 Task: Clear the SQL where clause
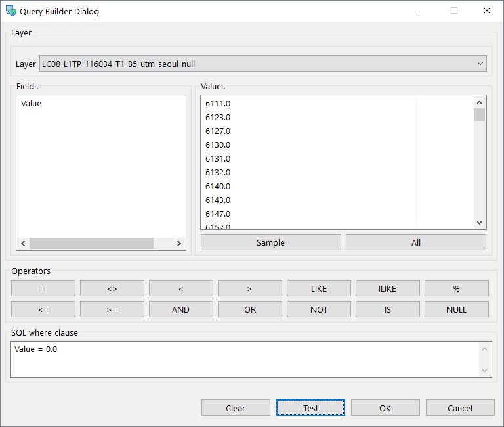236,408
